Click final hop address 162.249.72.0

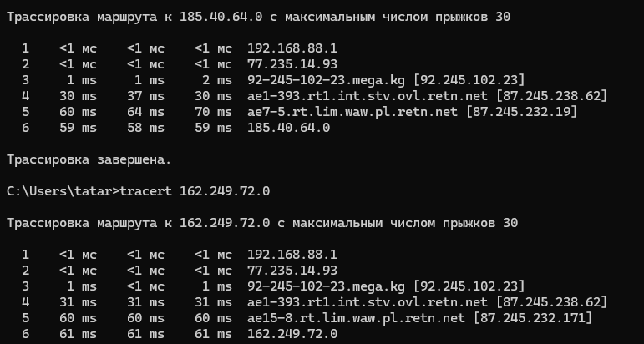[292, 334]
